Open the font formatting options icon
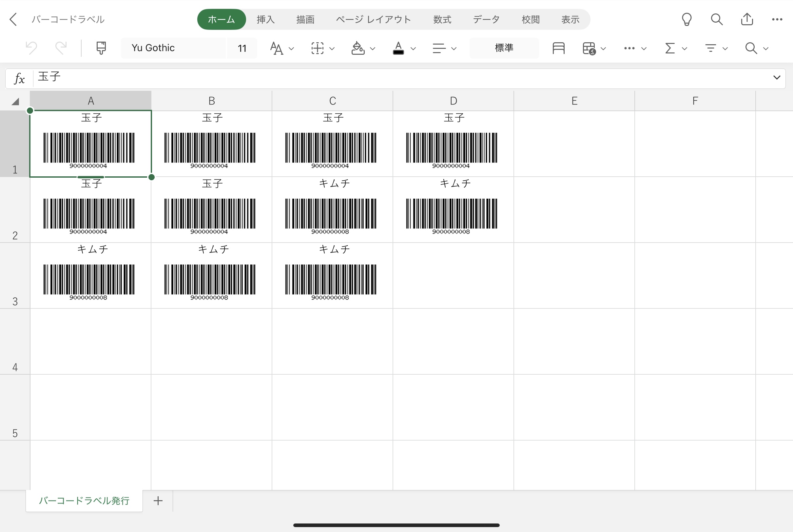The height and width of the screenshot is (532, 793). (x=277, y=48)
